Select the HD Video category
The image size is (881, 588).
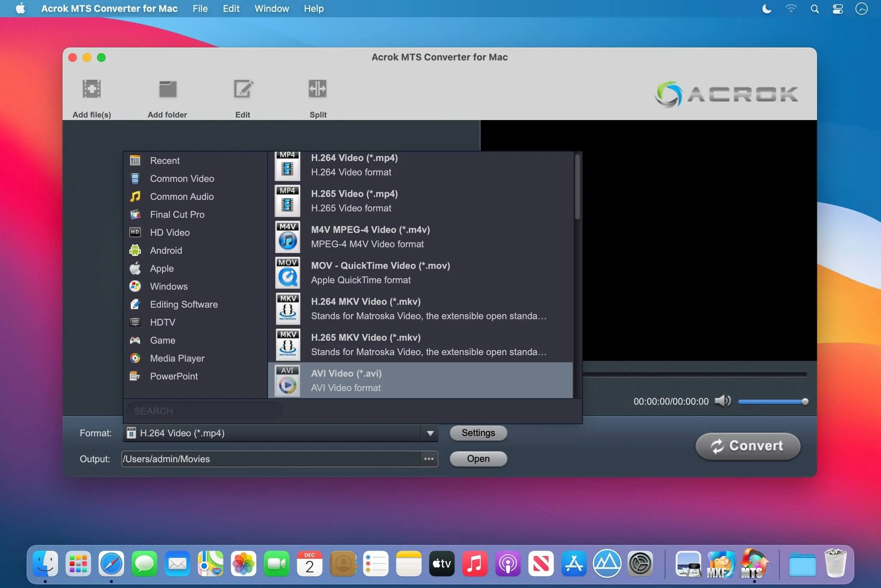pyautogui.click(x=170, y=233)
